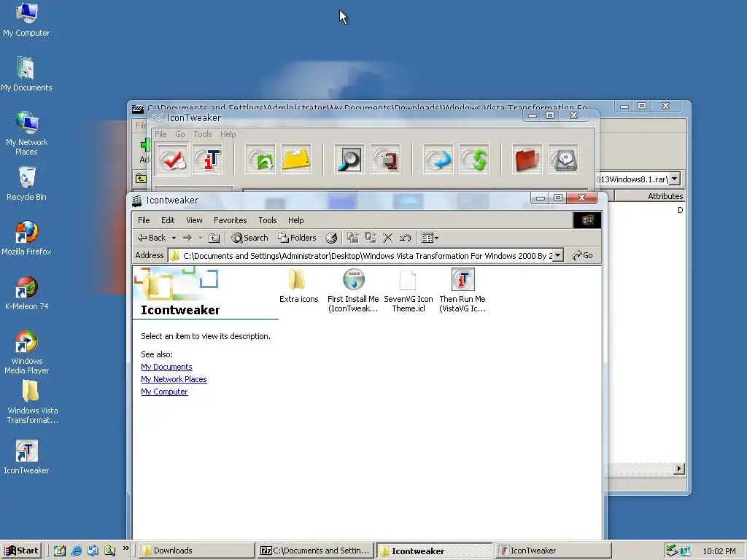747x560 pixels.
Task: Click the 7-Zip up-folder icon beside path
Action: point(141,179)
